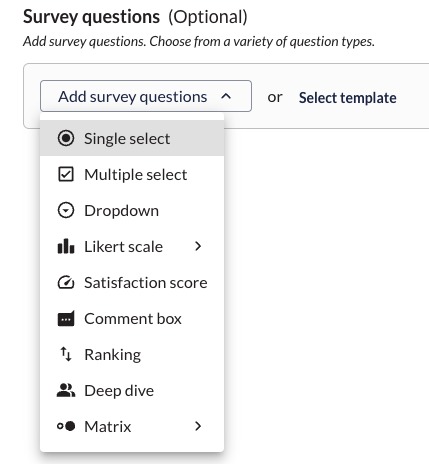Expand the Likert scale submenu arrow

[198, 246]
